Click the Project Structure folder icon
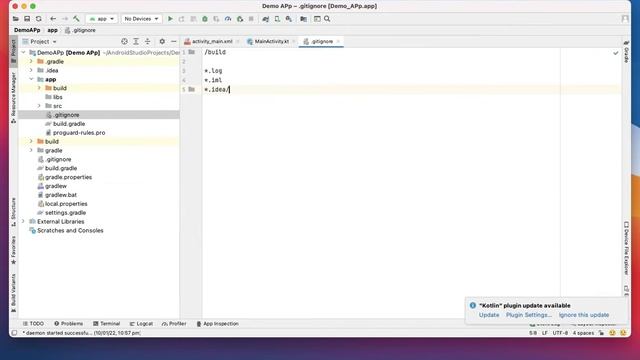The width and height of the screenshot is (640, 360). pos(303,19)
